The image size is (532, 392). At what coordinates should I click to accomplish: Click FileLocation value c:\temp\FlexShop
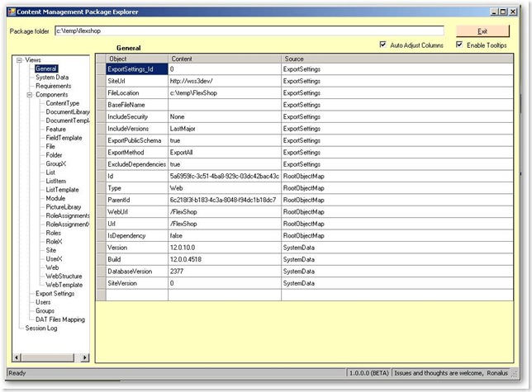coord(225,92)
